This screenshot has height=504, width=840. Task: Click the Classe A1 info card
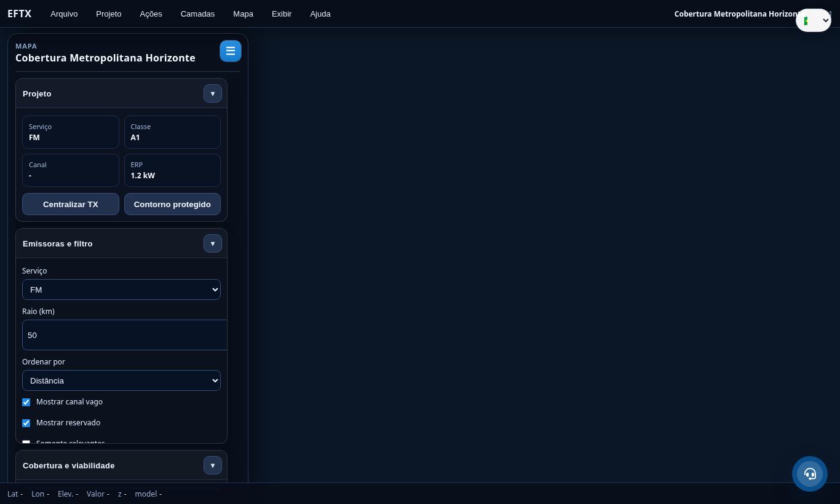pos(172,132)
